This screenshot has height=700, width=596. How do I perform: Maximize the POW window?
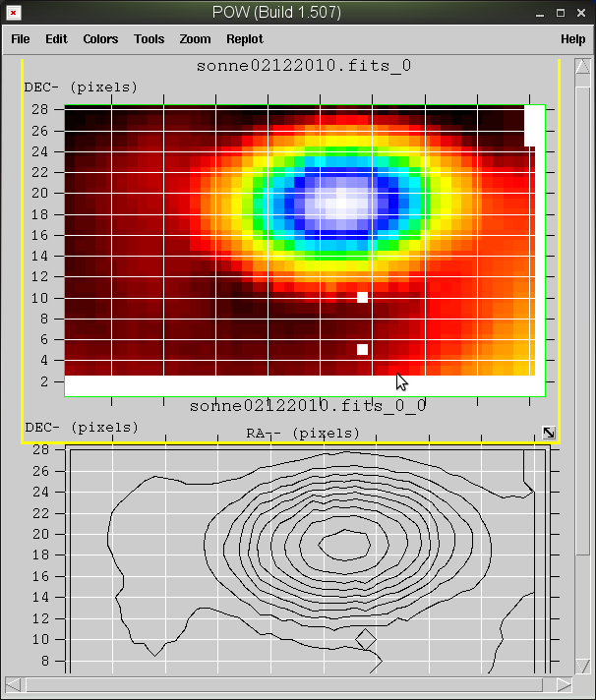point(560,13)
